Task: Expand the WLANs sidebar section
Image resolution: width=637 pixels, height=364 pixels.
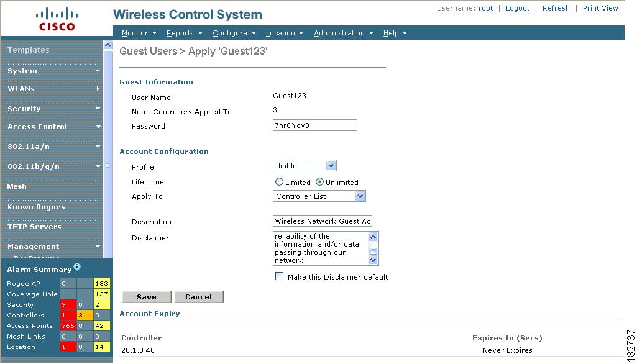Action: pos(52,89)
